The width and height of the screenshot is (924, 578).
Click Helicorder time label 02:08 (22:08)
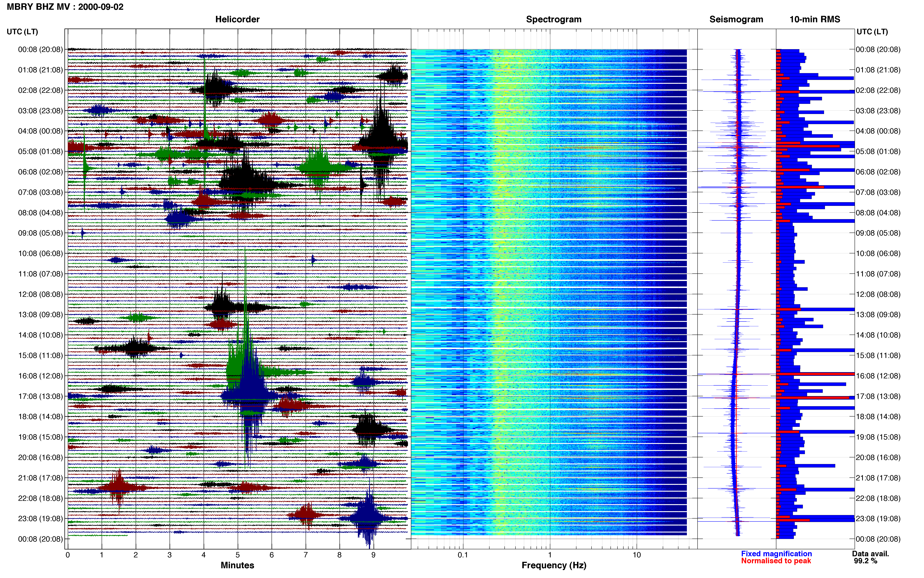[41, 90]
